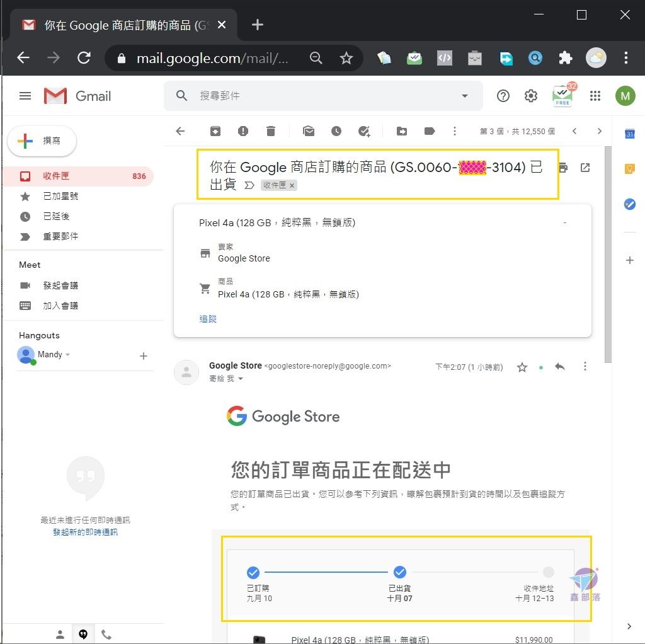Add a new Hangouts conversation plus
Image resolution: width=645 pixels, height=644 pixels.
(143, 356)
